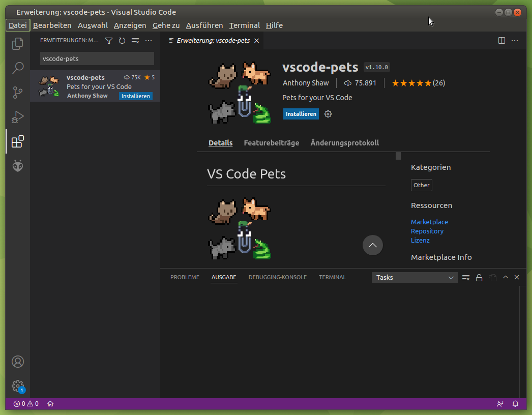
Task: Maximize the panel with the up chevron
Action: [506, 277]
